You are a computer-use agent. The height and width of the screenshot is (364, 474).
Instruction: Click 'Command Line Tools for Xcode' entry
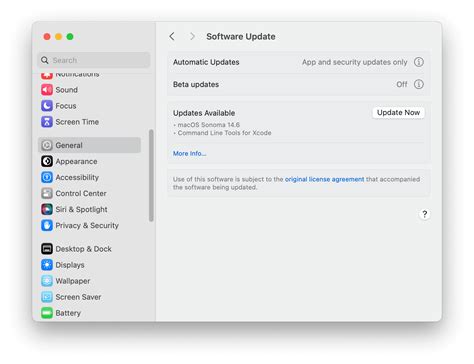(x=224, y=133)
